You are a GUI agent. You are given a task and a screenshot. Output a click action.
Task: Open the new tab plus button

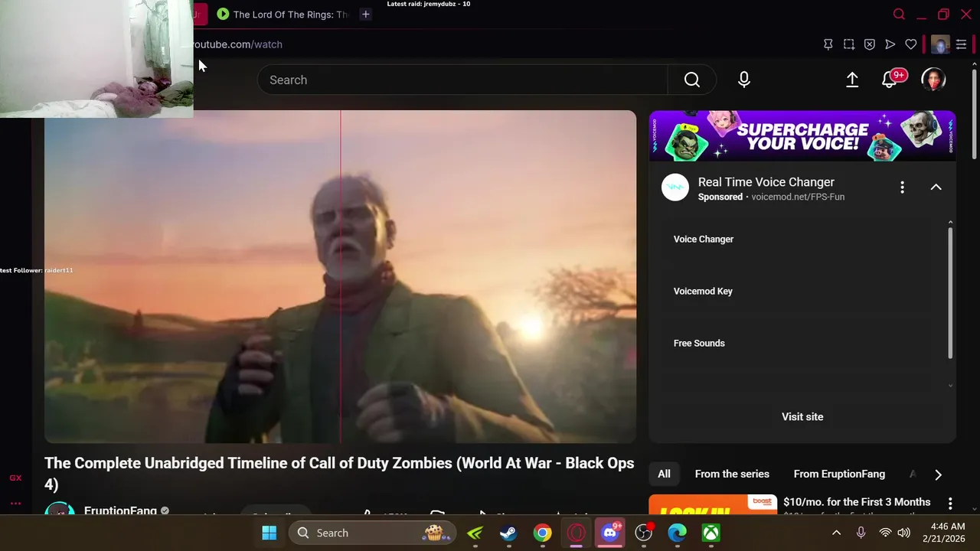[x=366, y=14]
